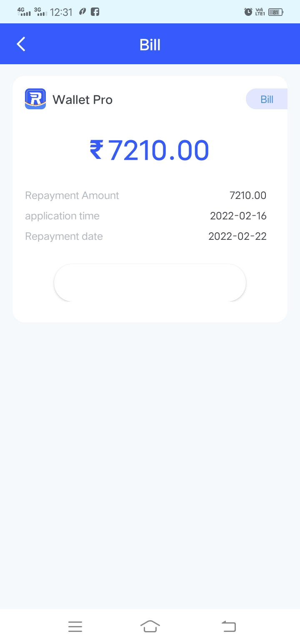The image size is (300, 644).
Task: Click the blue Bill badge
Action: pyautogui.click(x=267, y=99)
